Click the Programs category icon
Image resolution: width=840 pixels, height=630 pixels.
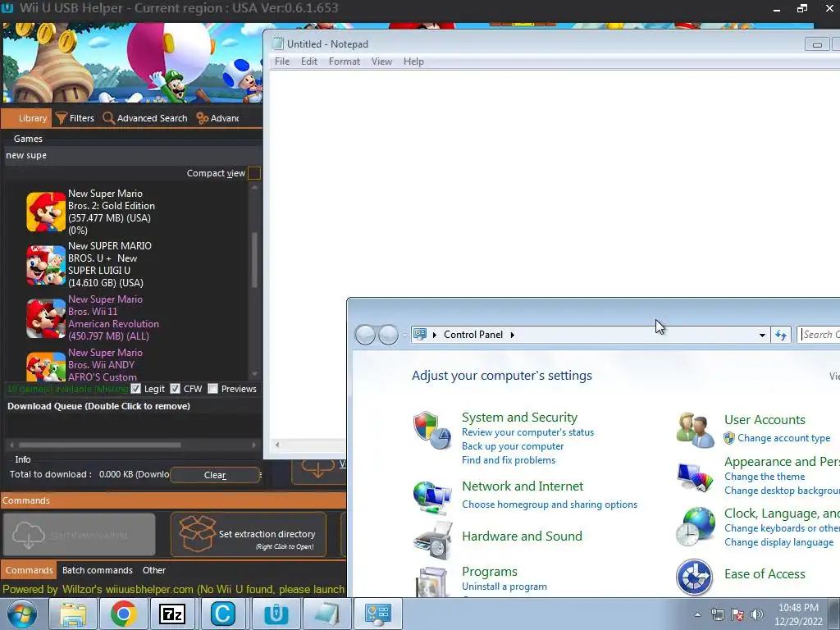point(431,582)
